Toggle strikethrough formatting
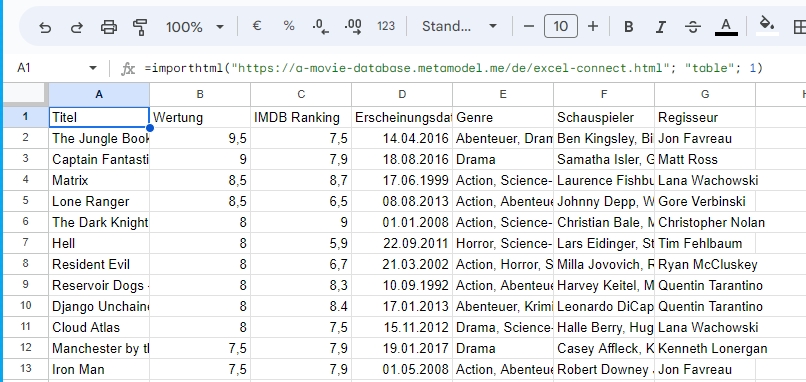 (693, 27)
